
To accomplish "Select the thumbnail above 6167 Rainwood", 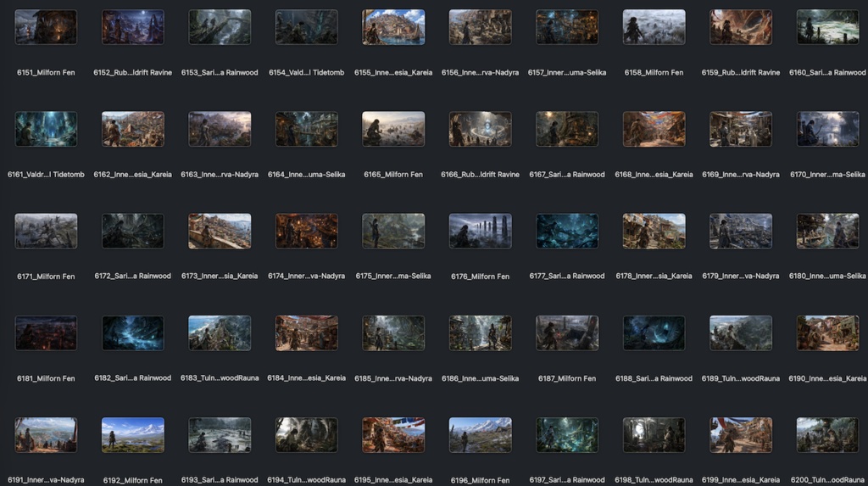I will click(x=567, y=129).
